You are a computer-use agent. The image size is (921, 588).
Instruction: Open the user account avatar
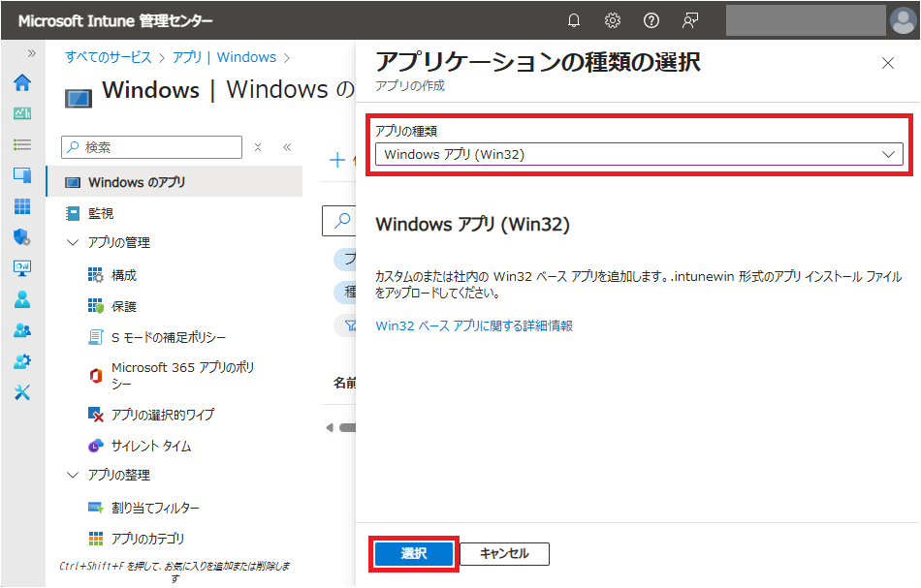coord(903,20)
